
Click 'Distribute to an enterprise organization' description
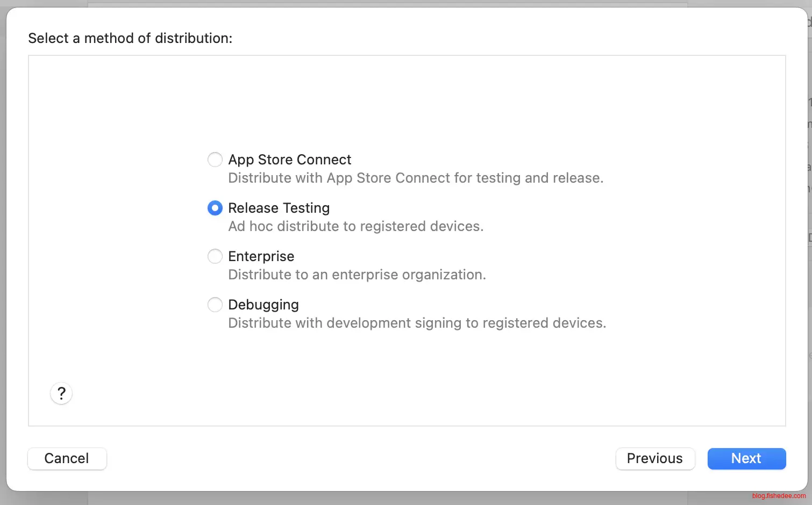(357, 275)
